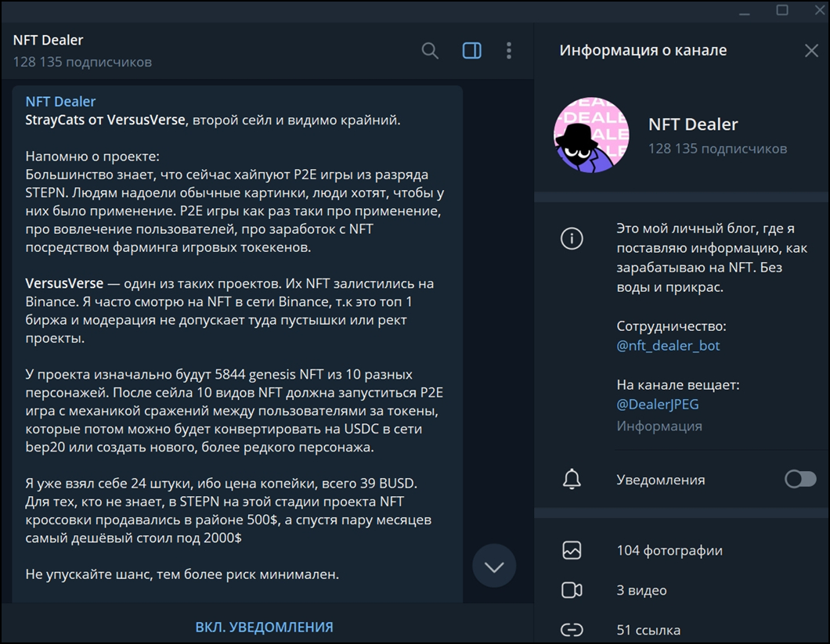Click the bold StrayCats от VersusVerse text
Screen dimensions: 830x644
tap(106, 121)
